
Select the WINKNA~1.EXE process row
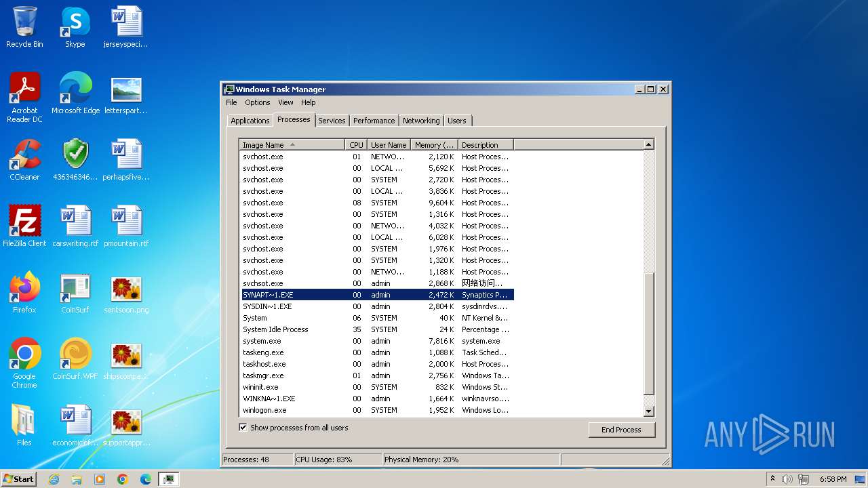[x=376, y=399]
